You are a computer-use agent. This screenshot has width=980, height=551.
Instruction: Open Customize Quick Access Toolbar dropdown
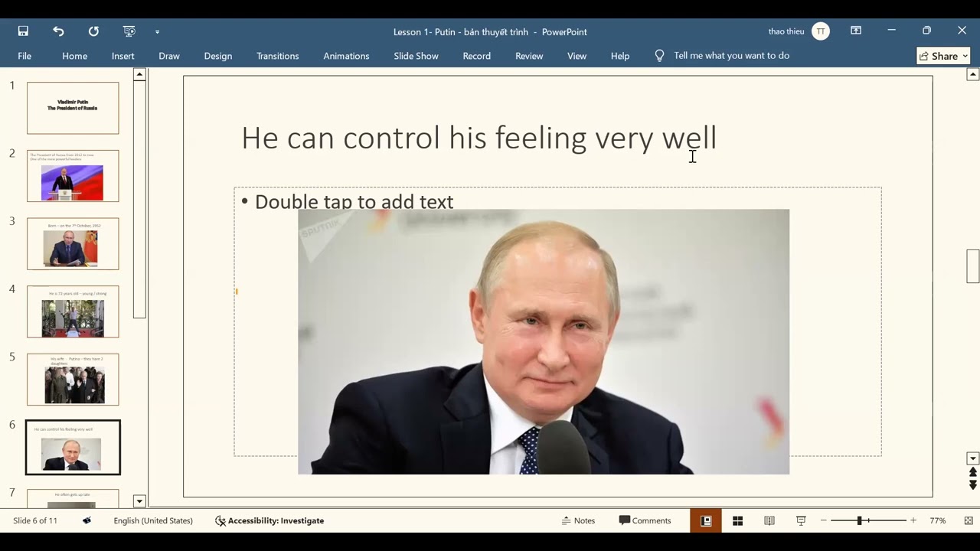(x=157, y=32)
